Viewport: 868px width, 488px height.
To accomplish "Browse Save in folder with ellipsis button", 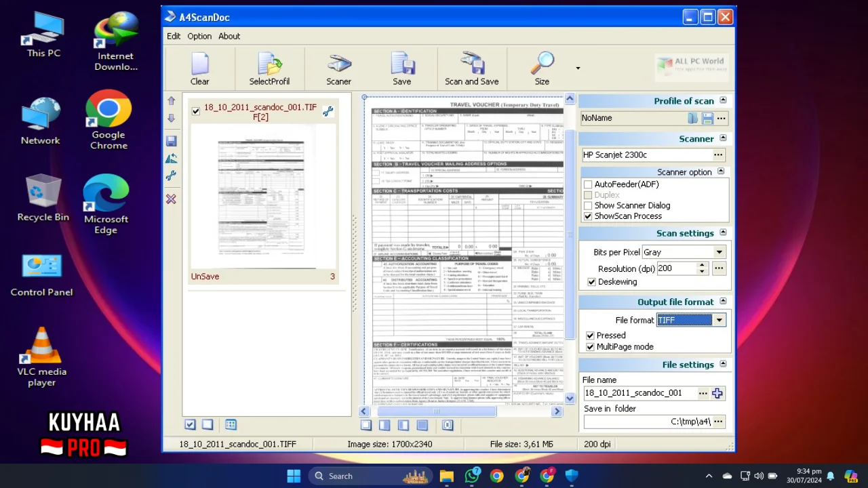I will click(718, 422).
